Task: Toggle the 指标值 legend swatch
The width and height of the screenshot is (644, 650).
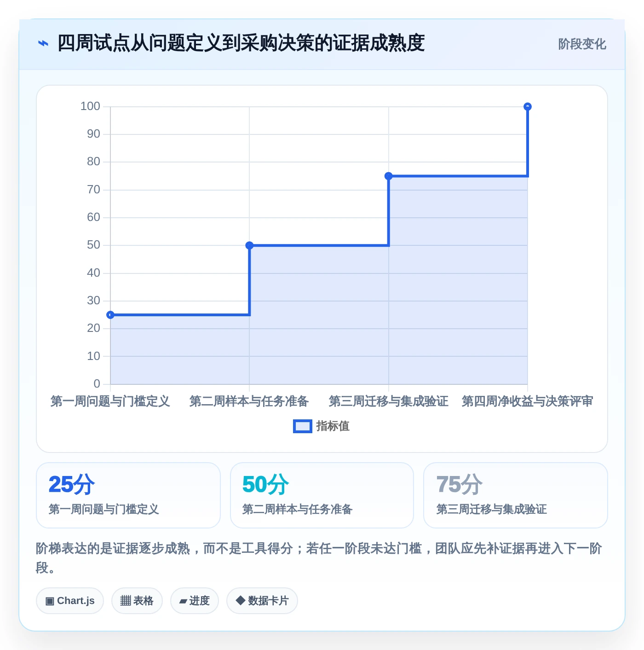Action: tap(303, 426)
